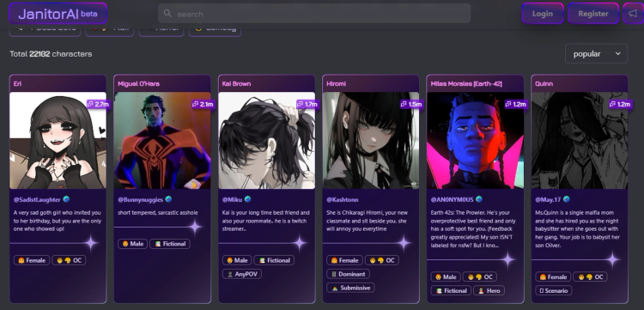Open creator profile @Kashtonn

pos(342,199)
